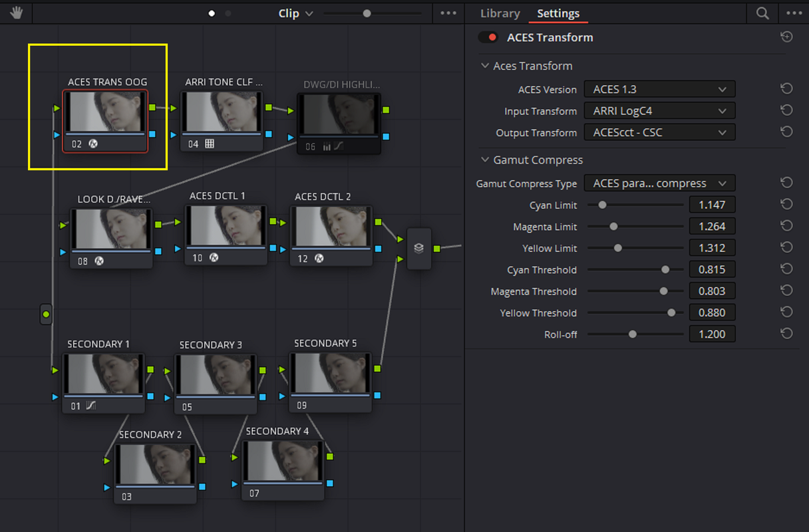809x532 pixels.
Task: Select the first node graph page dot
Action: pos(212,13)
